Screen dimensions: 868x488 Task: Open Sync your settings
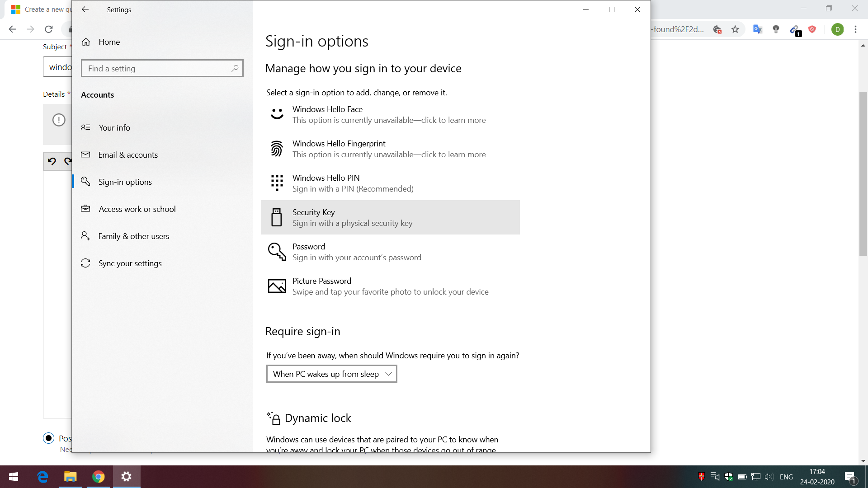(162, 263)
